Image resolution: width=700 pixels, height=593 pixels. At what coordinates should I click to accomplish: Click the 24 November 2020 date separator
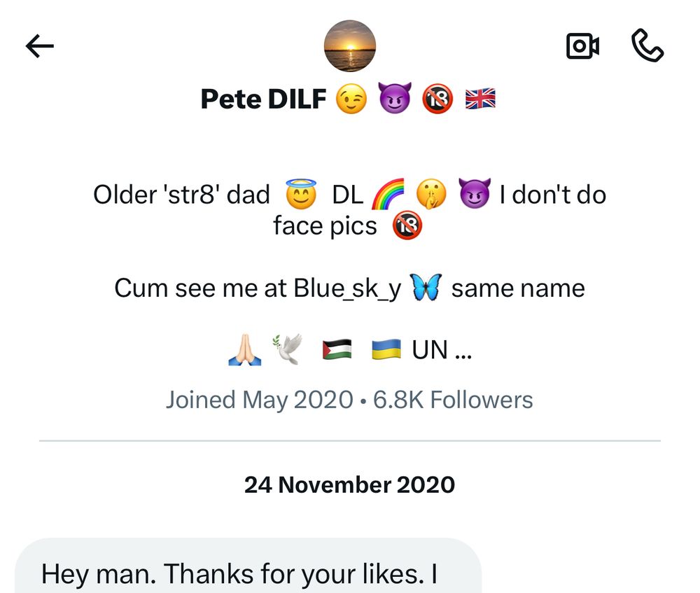click(x=349, y=484)
